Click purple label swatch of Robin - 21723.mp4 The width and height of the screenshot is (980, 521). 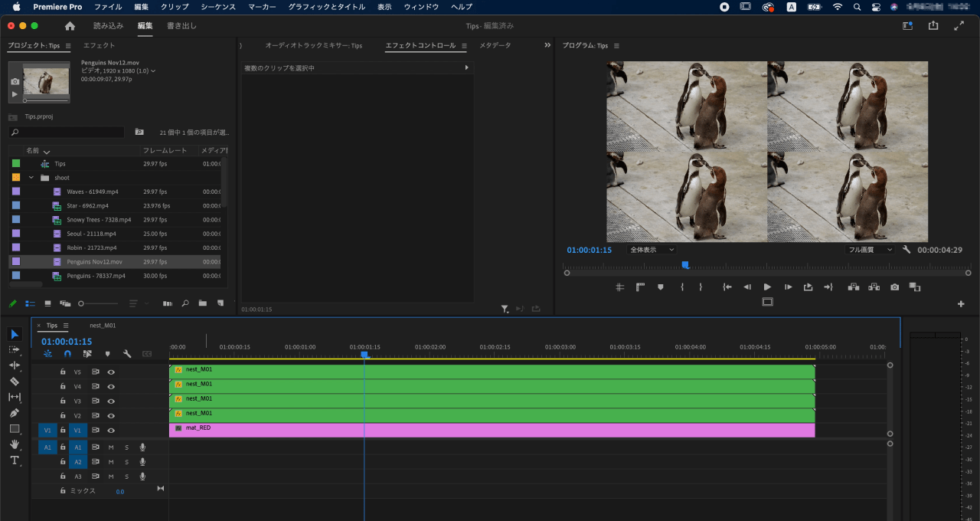(x=16, y=247)
